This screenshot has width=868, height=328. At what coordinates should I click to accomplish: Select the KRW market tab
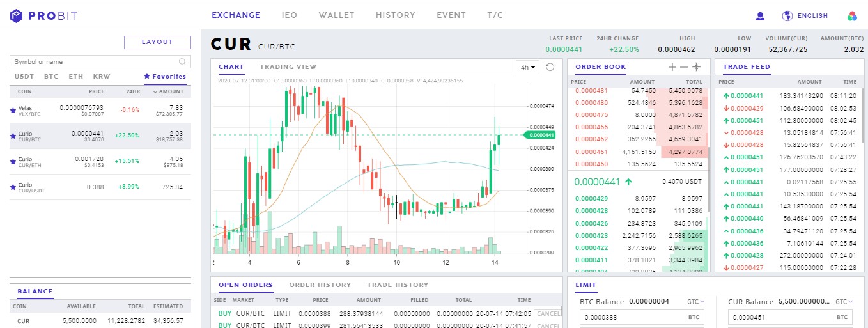(x=102, y=76)
